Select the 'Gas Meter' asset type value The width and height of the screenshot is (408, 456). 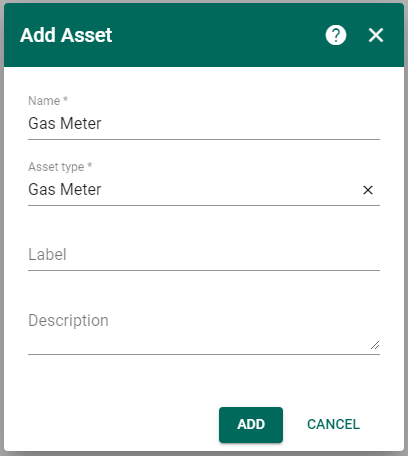65,190
